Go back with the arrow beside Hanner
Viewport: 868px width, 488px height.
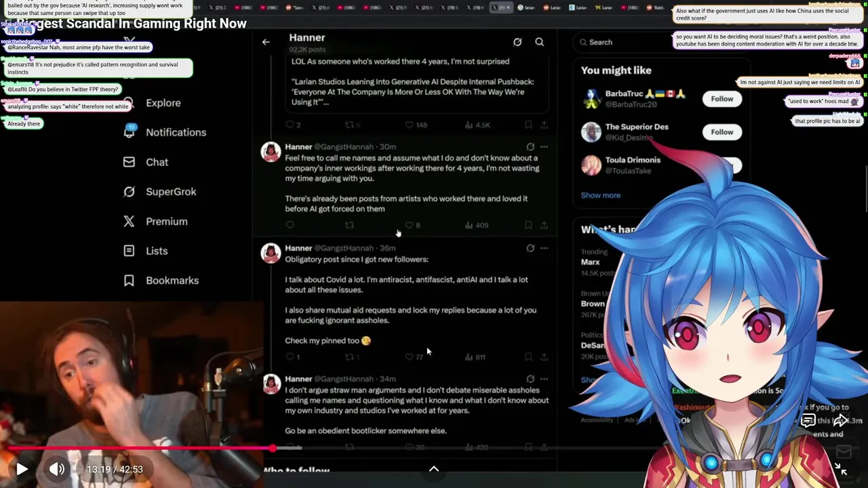(266, 42)
